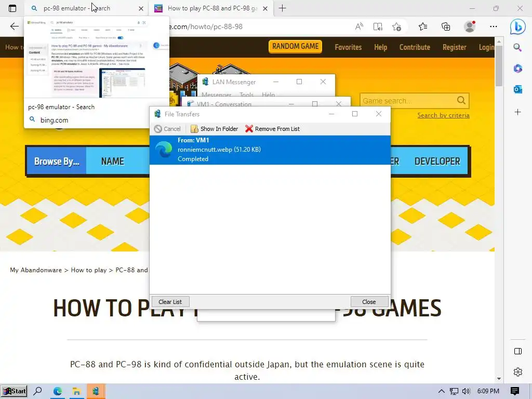Cancel the transfer in File Transfers
The height and width of the screenshot is (399, 532).
click(167, 129)
